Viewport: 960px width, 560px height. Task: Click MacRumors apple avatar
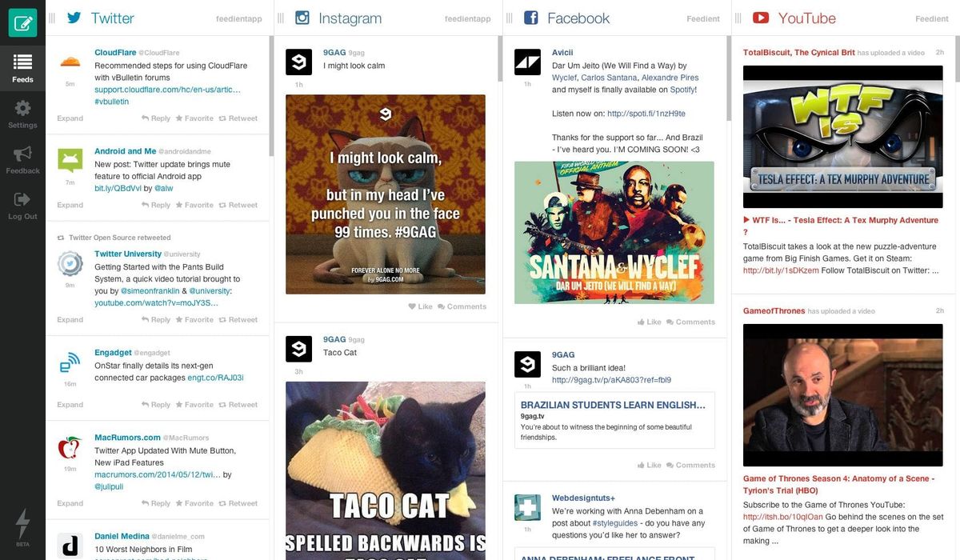click(70, 447)
